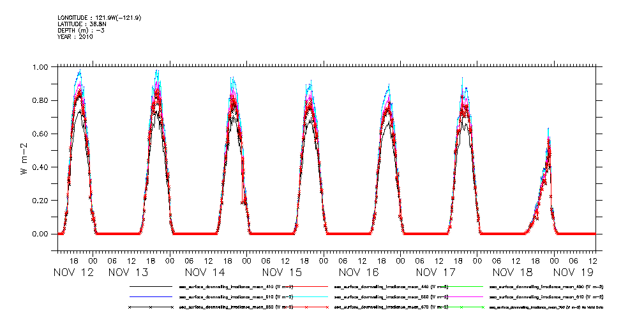Click the DEPTH (m) : -3 header line
Screen dimensions: 644x322
pos(80,31)
